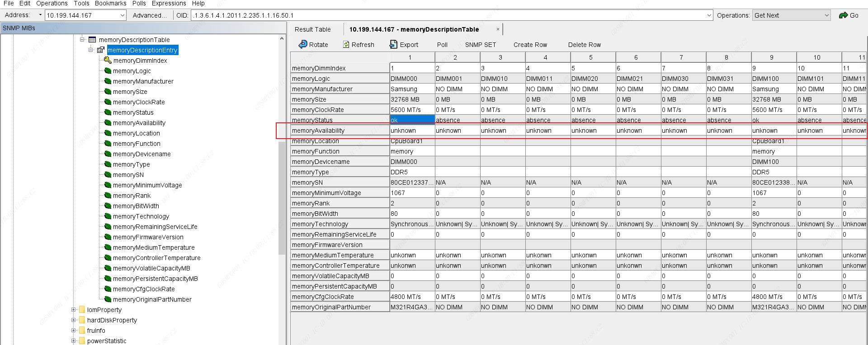Open the OID combo box dropdown
The image size is (868, 345).
(709, 15)
